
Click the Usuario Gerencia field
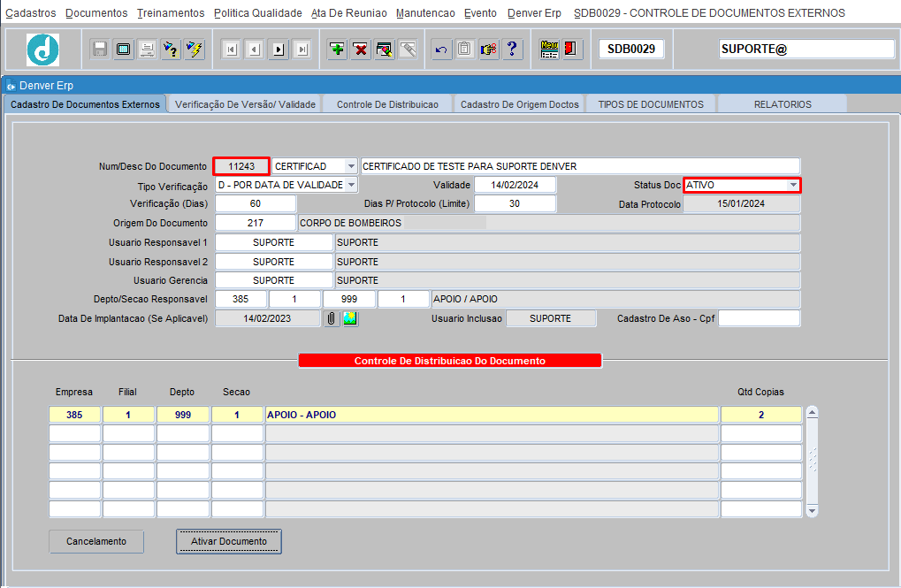point(273,280)
